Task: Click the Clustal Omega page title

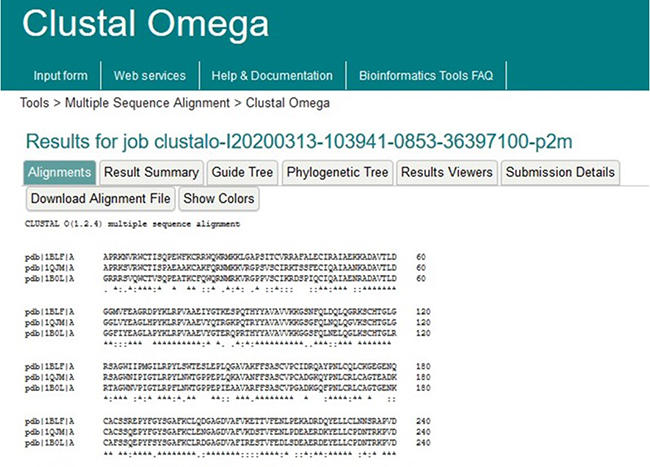Action: pyautogui.click(x=146, y=23)
